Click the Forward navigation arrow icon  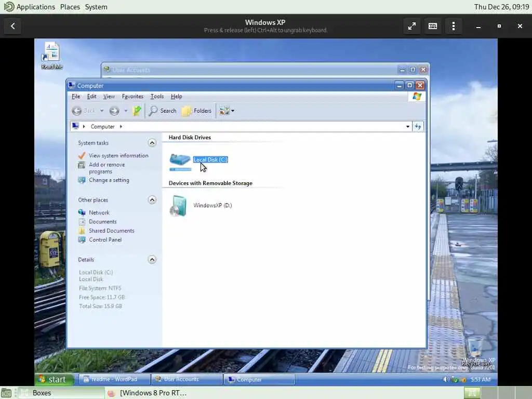point(114,111)
